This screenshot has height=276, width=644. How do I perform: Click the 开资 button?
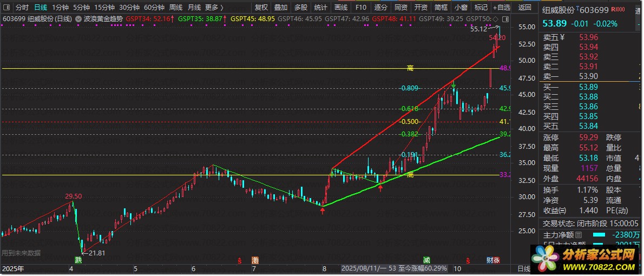click(x=421, y=8)
